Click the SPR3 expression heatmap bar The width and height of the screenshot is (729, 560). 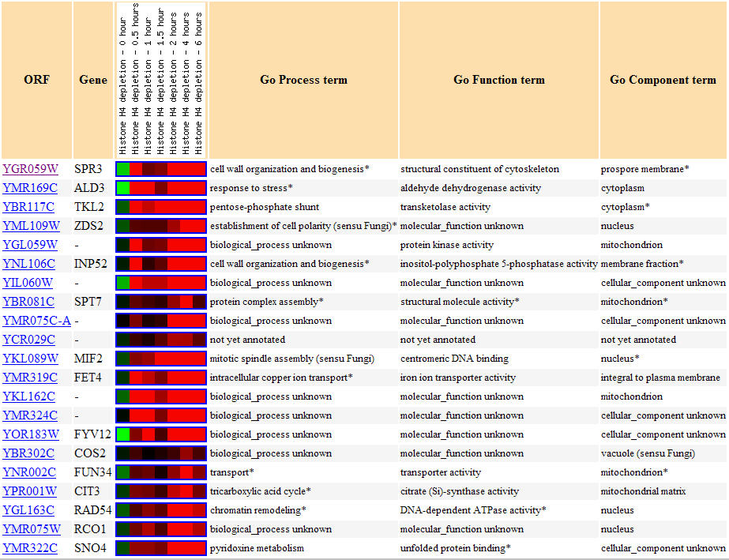161,169
